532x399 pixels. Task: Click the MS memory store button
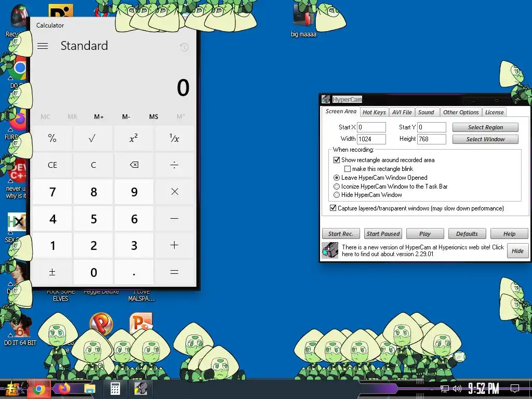(x=153, y=117)
